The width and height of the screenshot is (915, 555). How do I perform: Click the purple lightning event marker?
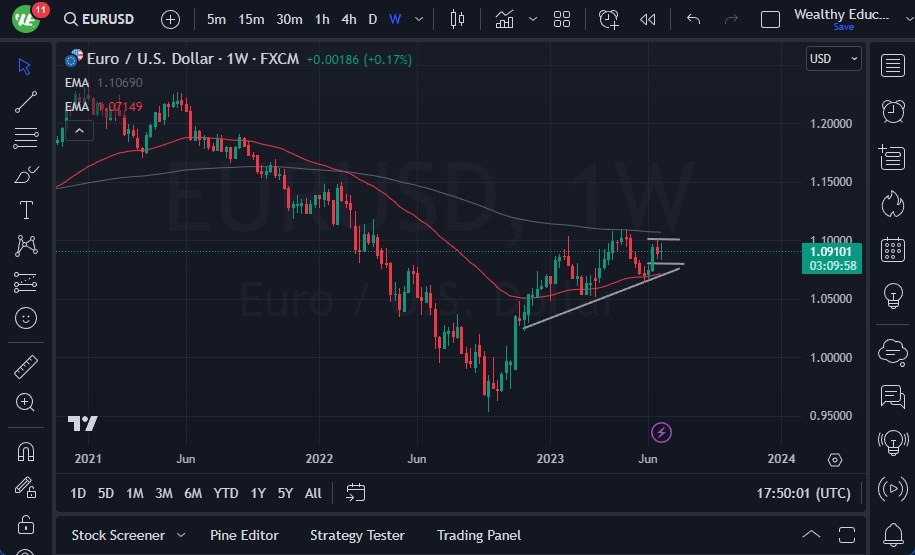tap(661, 432)
